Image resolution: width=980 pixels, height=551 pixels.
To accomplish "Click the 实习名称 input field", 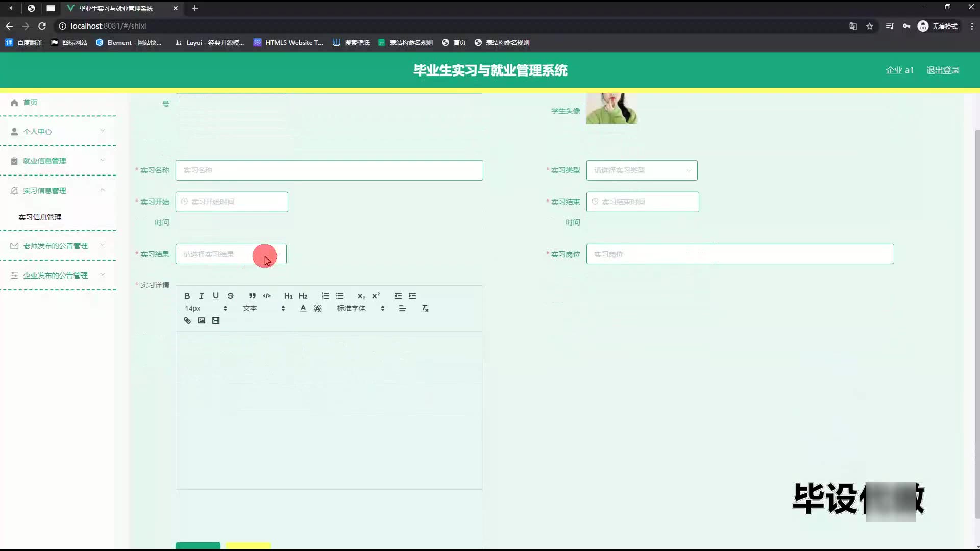I will click(x=329, y=170).
